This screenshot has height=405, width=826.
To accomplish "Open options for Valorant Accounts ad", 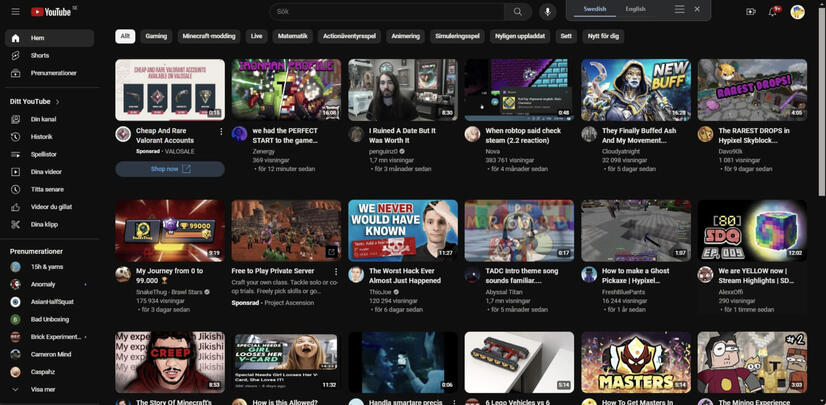I will (x=221, y=131).
